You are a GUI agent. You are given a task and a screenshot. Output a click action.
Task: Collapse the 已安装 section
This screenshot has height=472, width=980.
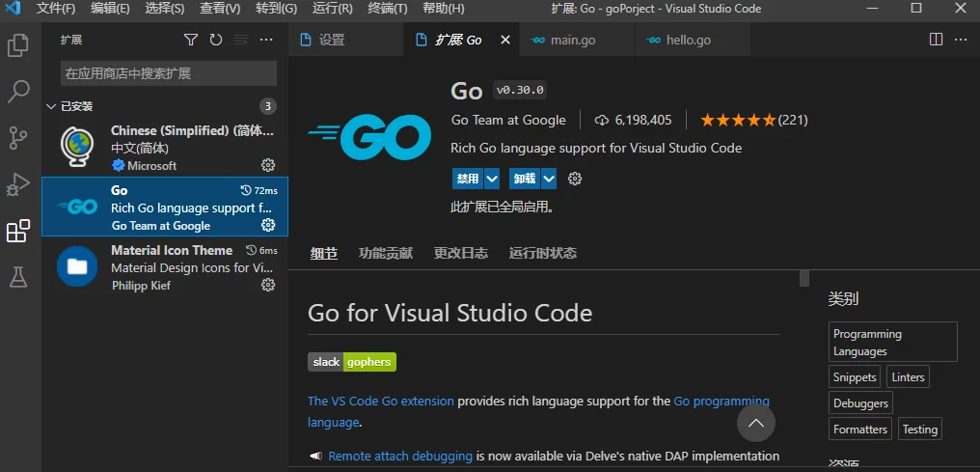point(51,106)
